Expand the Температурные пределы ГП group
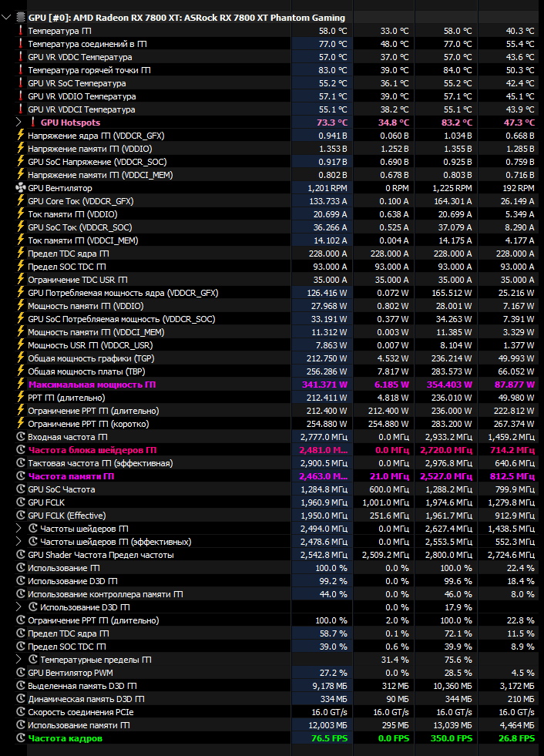This screenshot has width=544, height=756. (18, 660)
